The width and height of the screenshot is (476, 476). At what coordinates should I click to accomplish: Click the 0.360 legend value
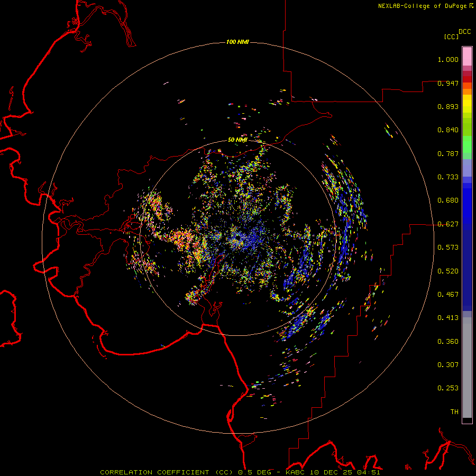[x=448, y=342]
